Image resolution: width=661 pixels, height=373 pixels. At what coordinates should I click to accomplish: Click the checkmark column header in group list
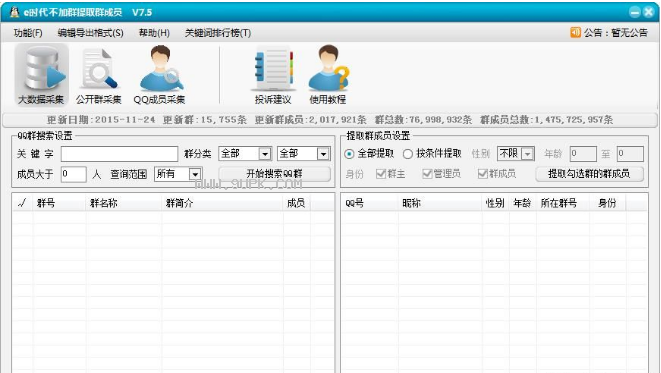click(x=22, y=203)
